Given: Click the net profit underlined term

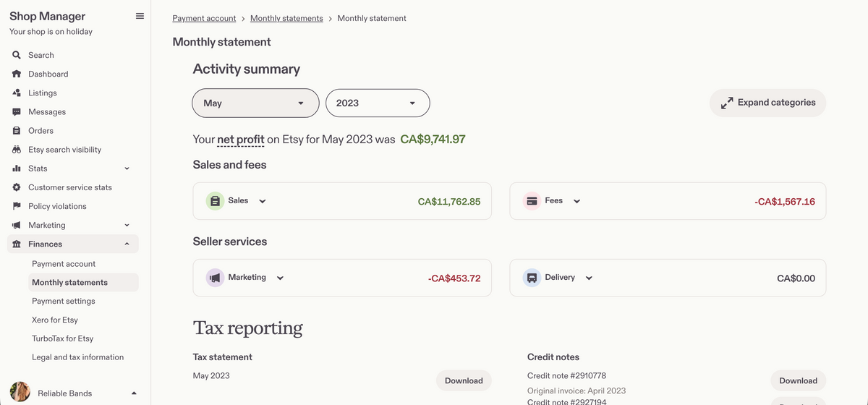Looking at the screenshot, I should [x=240, y=140].
